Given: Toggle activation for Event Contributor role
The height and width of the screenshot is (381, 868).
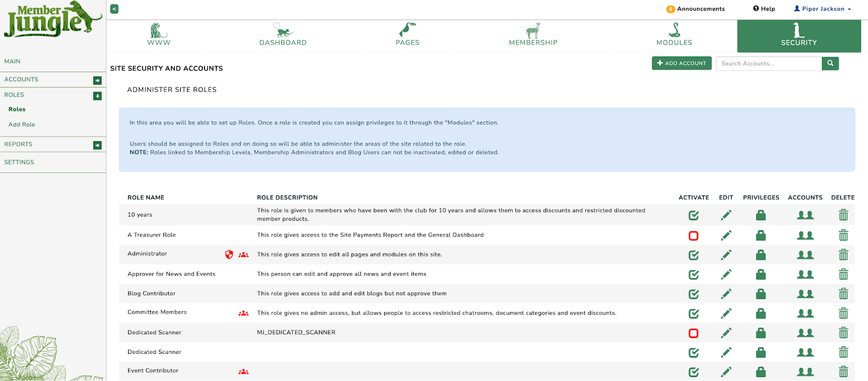Looking at the screenshot, I should [693, 372].
